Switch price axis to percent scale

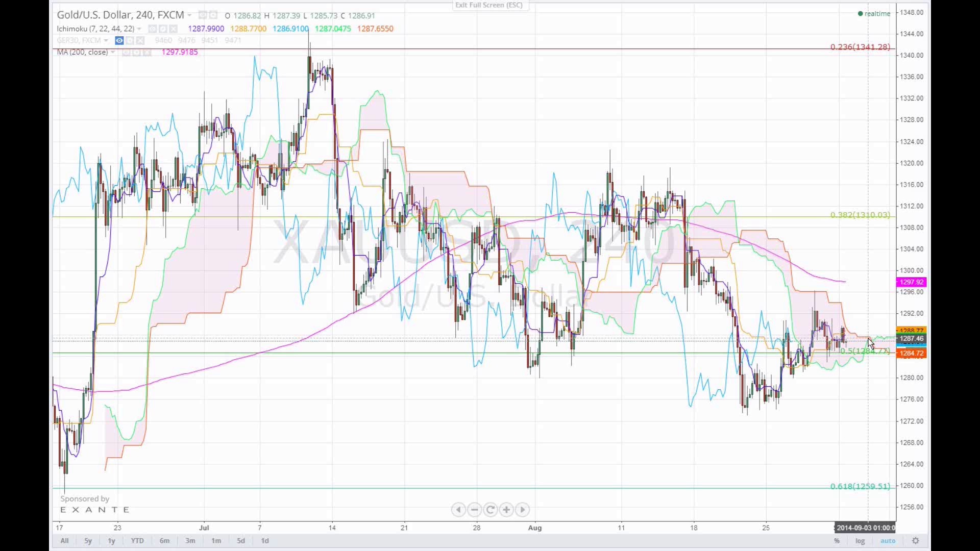pos(837,541)
